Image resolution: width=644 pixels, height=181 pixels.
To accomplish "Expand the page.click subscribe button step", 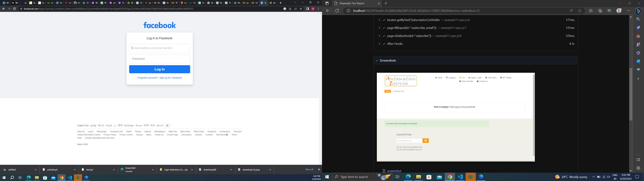I will 379,36.
